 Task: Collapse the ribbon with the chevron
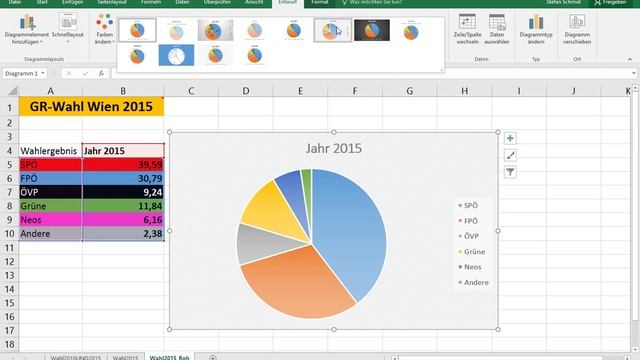pyautogui.click(x=630, y=60)
